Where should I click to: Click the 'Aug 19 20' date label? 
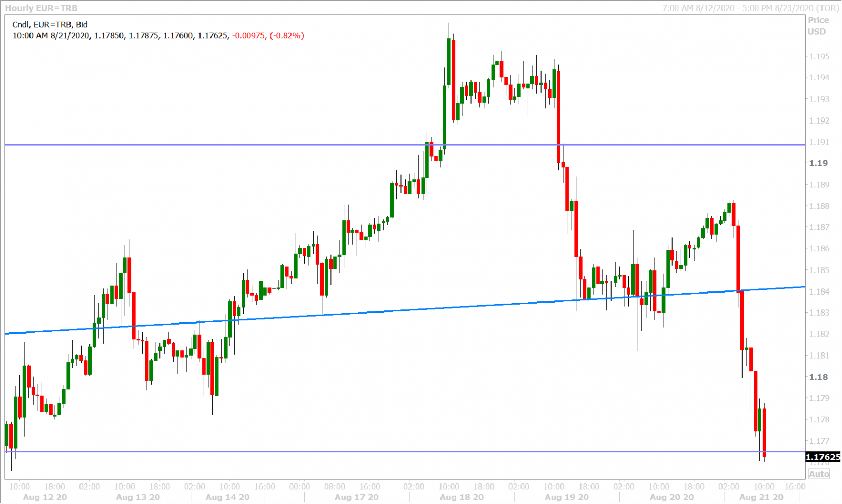[567, 497]
